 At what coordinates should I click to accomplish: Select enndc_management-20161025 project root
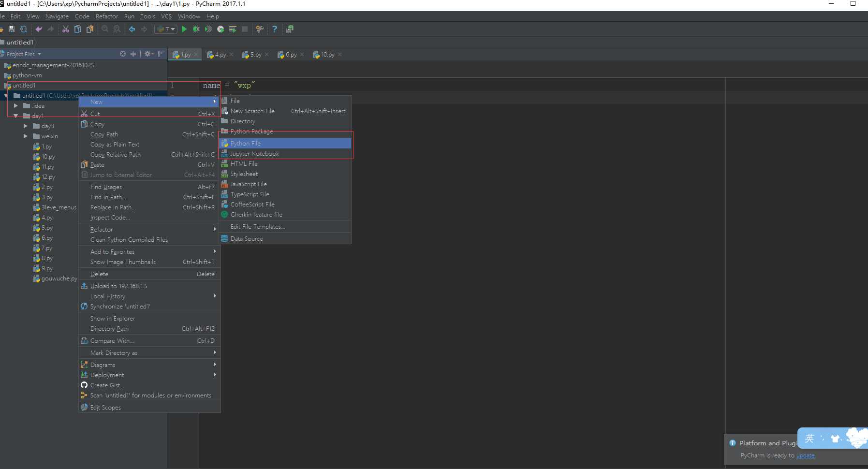pos(53,65)
